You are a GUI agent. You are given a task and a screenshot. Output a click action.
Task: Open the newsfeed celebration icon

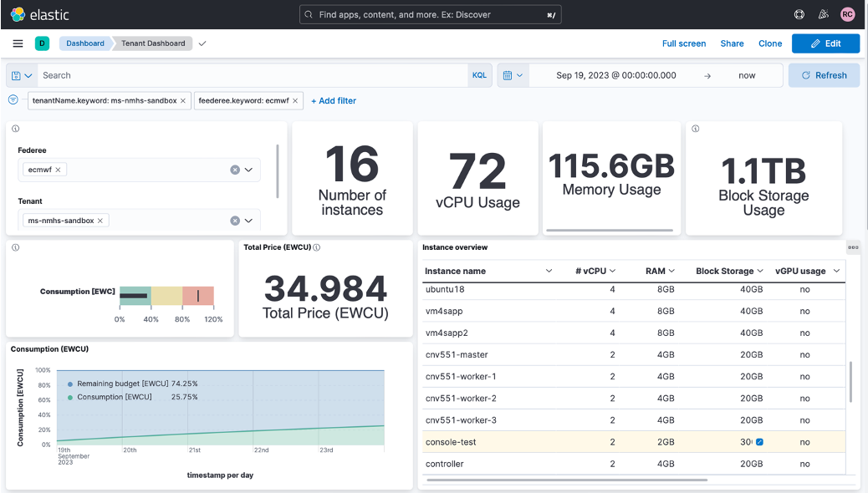[823, 15]
